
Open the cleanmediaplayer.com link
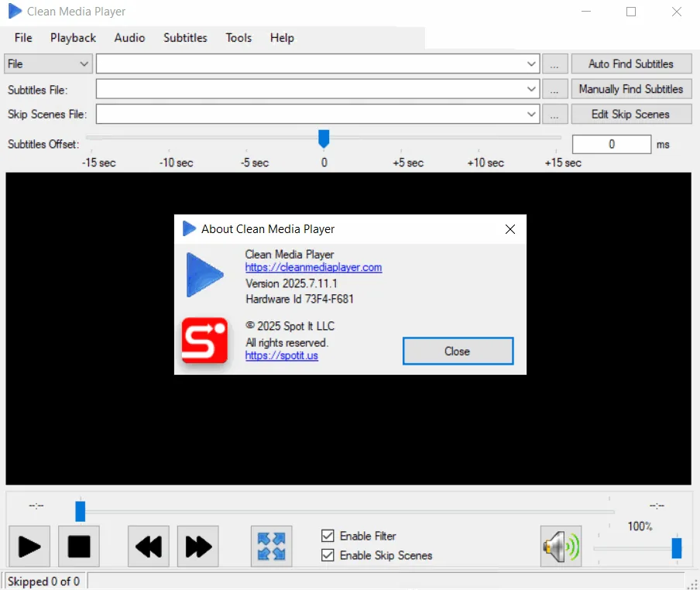pyautogui.click(x=314, y=267)
